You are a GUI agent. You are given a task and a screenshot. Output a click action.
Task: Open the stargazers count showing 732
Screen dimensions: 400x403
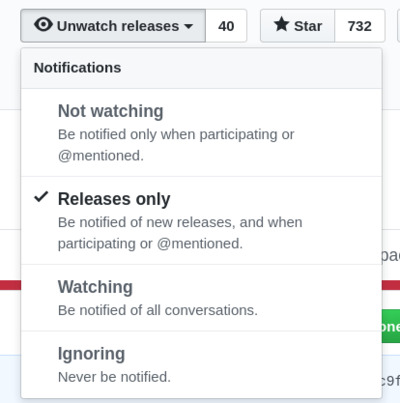click(x=360, y=26)
